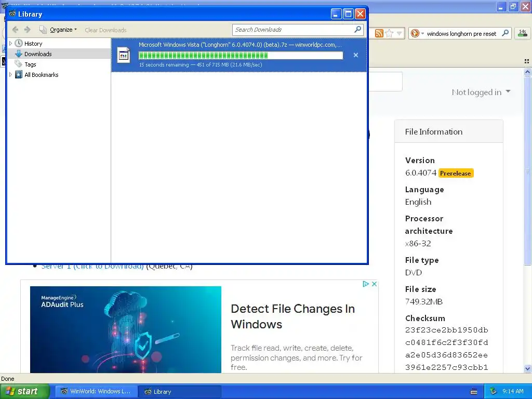Screen dimensions: 532x399
Task: Select Downloads in the Library sidebar
Action: 38,54
